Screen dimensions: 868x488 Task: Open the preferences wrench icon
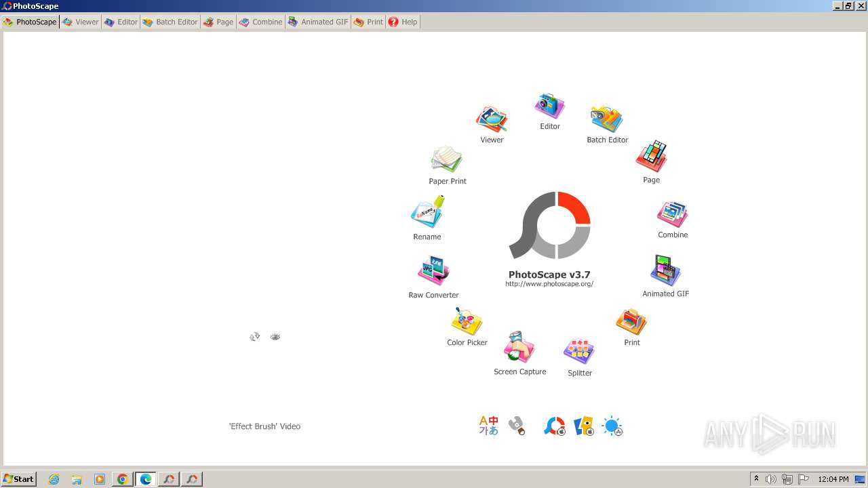(517, 426)
